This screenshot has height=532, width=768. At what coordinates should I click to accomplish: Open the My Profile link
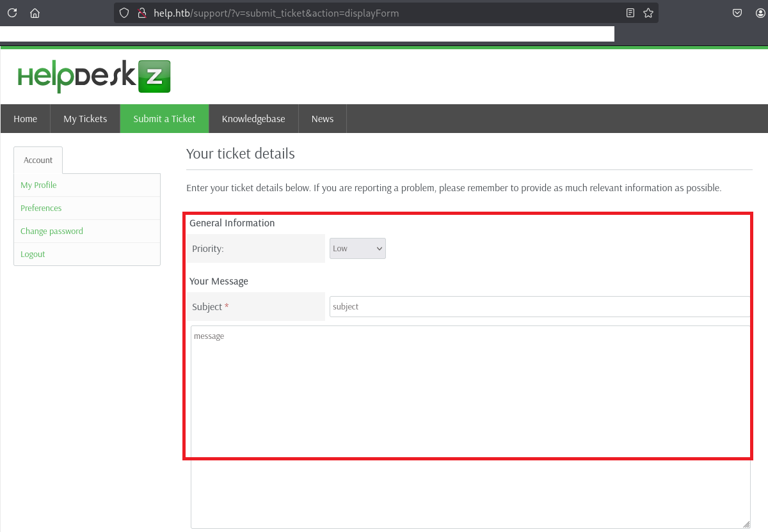[x=38, y=185]
